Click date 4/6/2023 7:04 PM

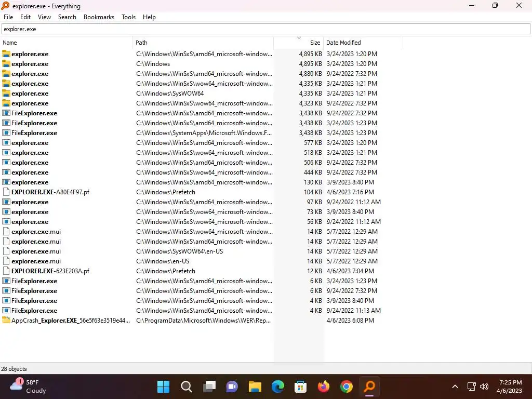(x=350, y=271)
